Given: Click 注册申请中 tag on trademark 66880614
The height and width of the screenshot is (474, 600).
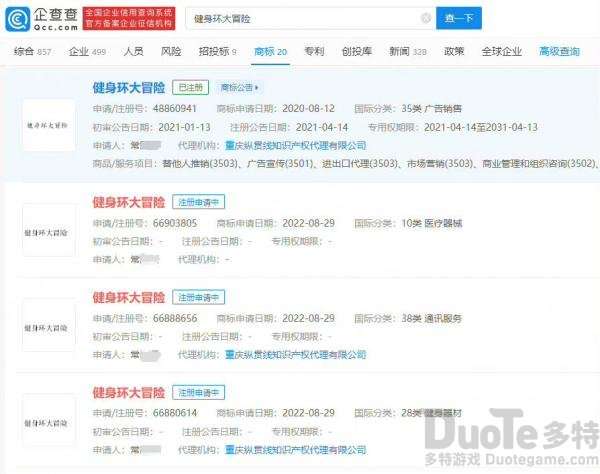Looking at the screenshot, I should 198,393.
